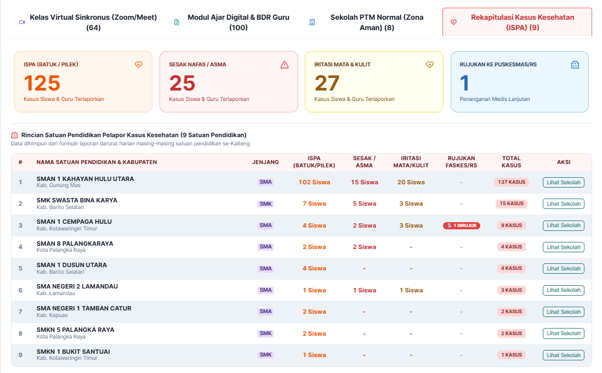Click the NAMA SATUAN PENDIDIKAN & KABUPATEN header

[97, 162]
